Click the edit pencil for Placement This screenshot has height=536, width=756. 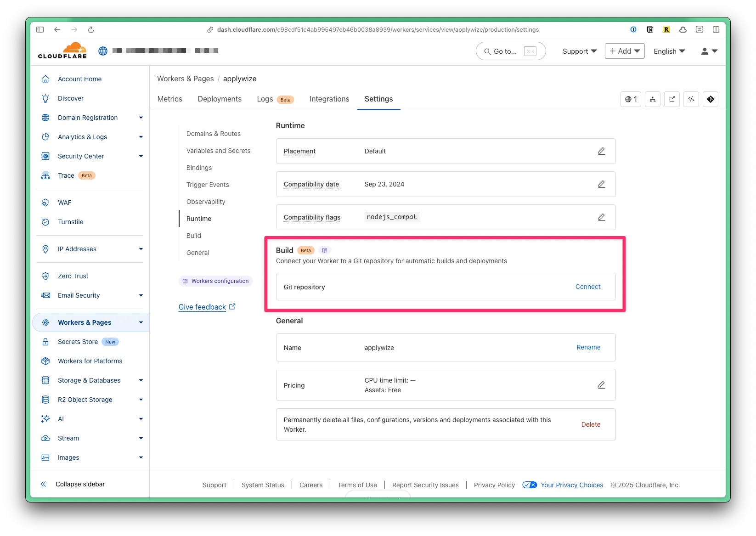(601, 151)
